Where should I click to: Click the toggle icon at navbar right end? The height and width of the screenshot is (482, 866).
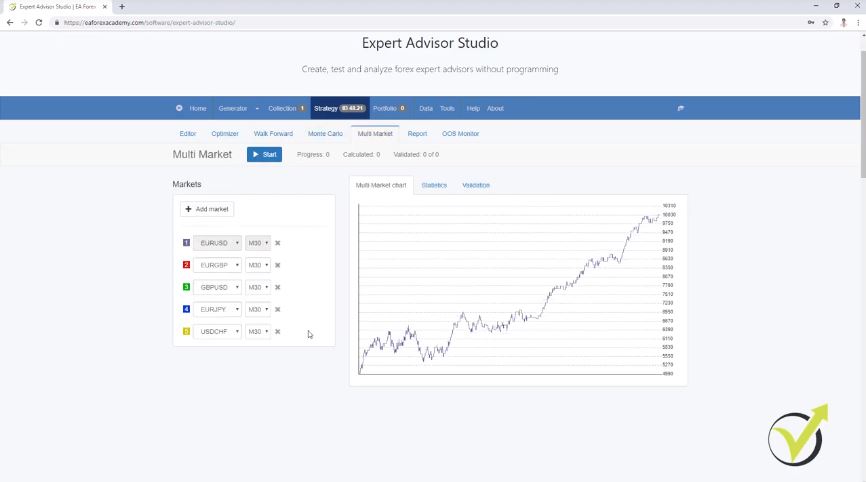point(680,108)
